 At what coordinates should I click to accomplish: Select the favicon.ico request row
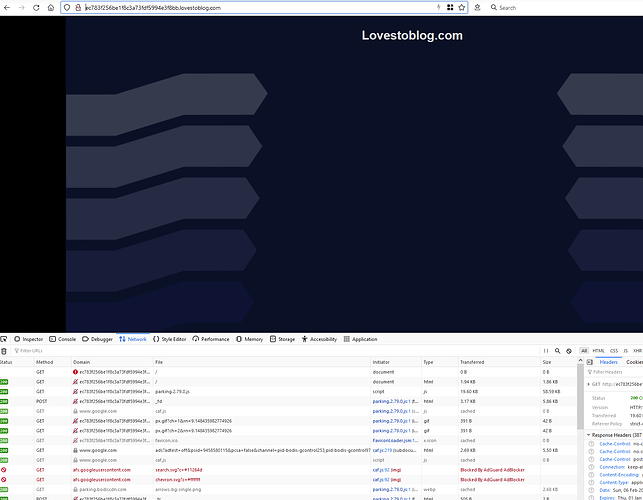(288, 441)
